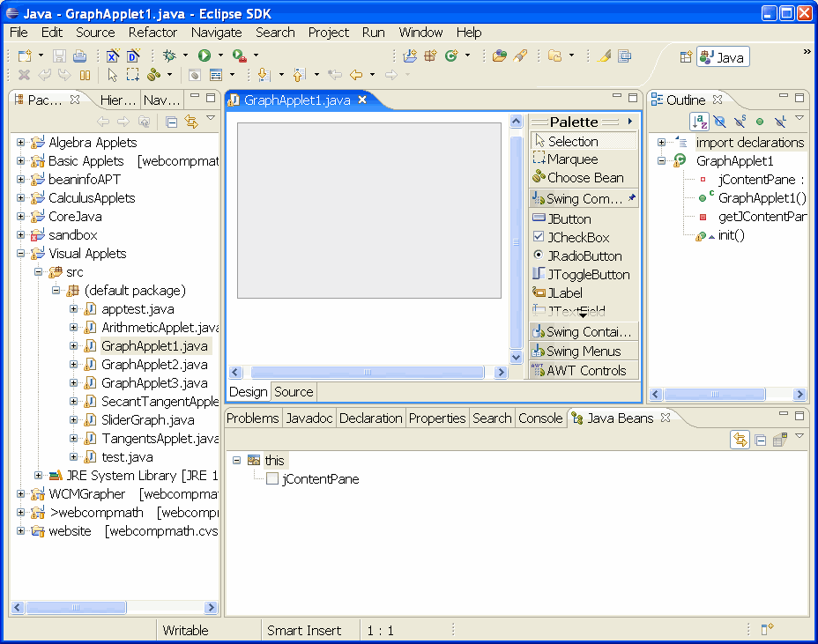Click Collapse All in Package Explorer toolbar
The height and width of the screenshot is (644, 818).
pyautogui.click(x=171, y=122)
